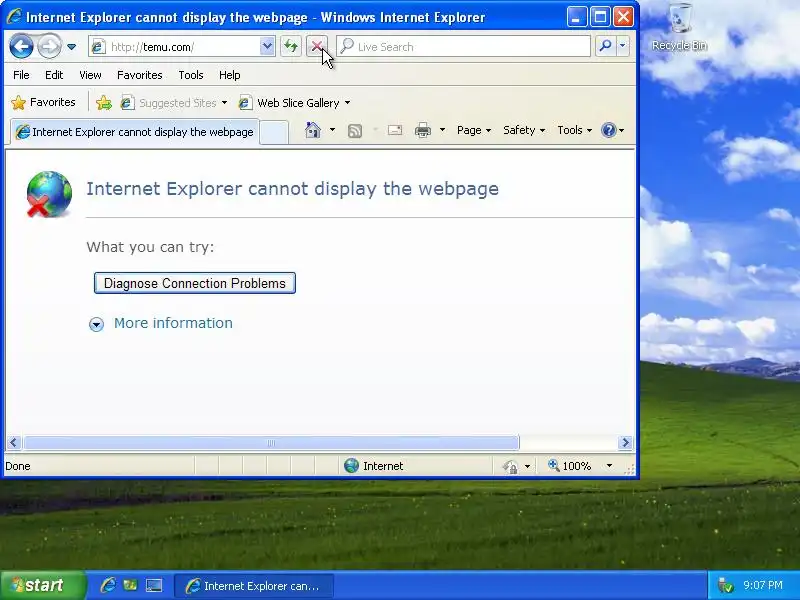Open search provider options dropdown arrow
800x600 pixels.
(622, 46)
